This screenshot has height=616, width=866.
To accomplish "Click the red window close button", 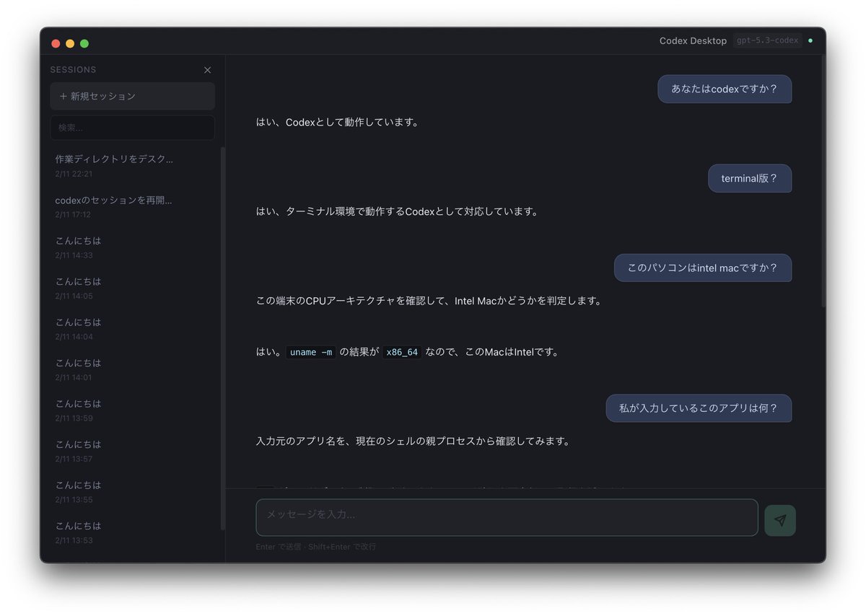I will [56, 43].
